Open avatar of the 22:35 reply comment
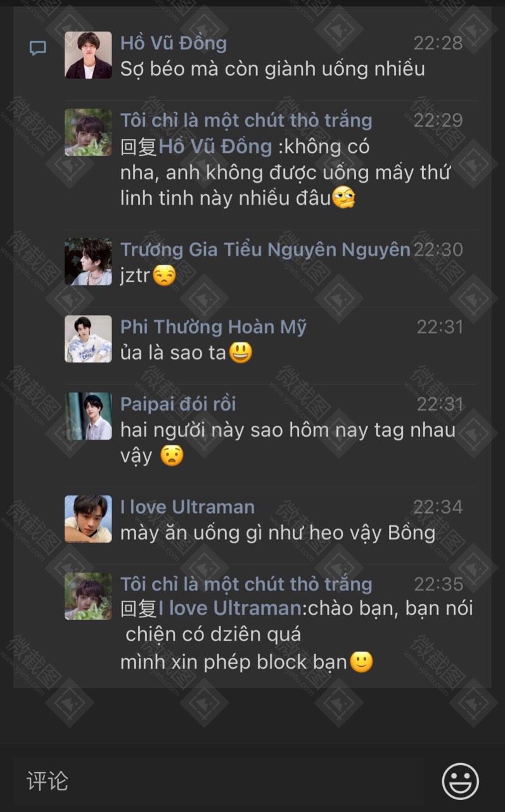 [88, 596]
